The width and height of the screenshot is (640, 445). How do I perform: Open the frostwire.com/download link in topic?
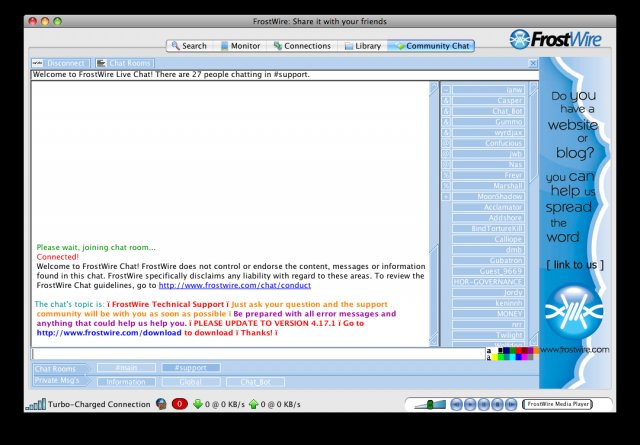[109, 333]
